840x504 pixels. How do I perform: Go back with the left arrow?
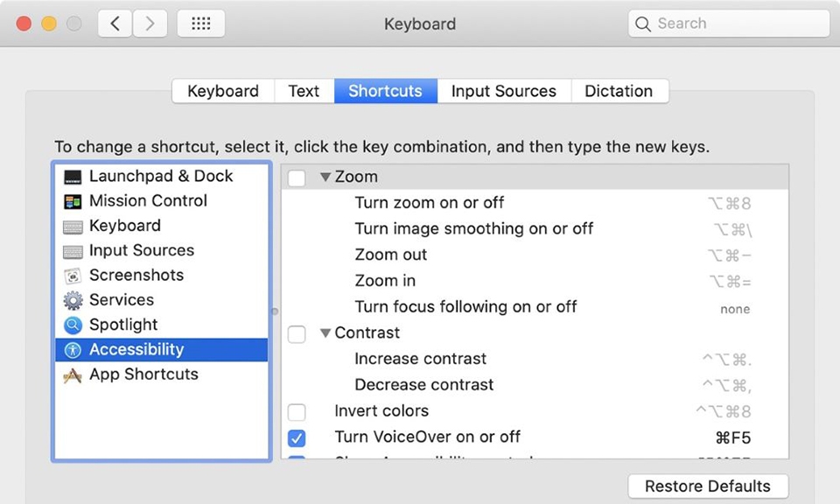click(115, 24)
